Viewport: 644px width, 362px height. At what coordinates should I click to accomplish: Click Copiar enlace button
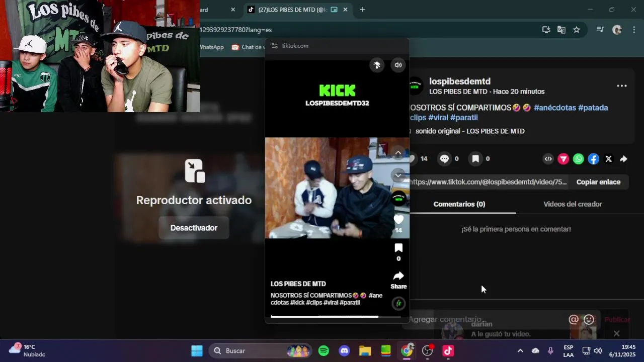coord(598,182)
